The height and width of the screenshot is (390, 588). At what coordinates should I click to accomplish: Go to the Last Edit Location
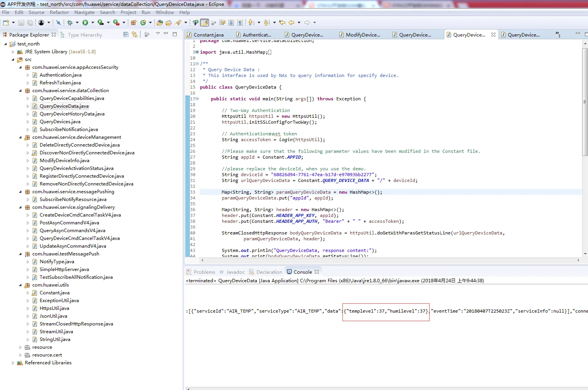[282, 23]
